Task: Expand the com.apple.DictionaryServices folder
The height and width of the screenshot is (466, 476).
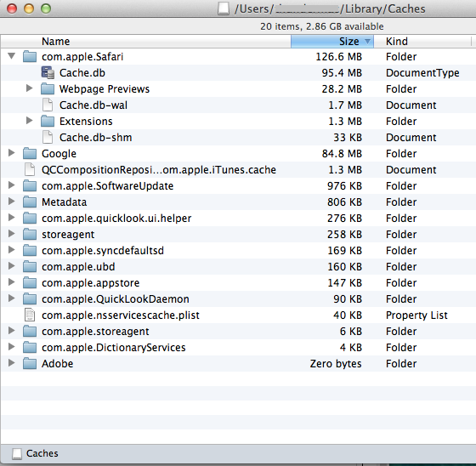Action: pos(12,346)
